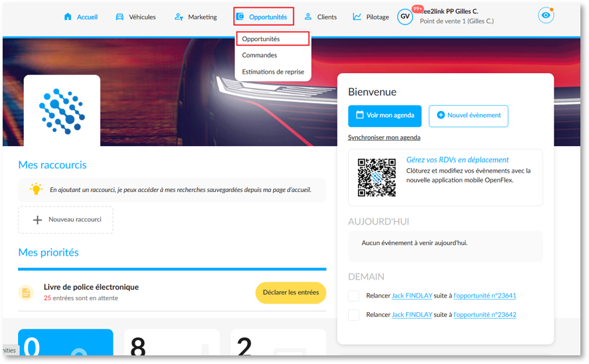Click the Véhicules car icon
Screen dimensions: 589x364
pyautogui.click(x=120, y=17)
